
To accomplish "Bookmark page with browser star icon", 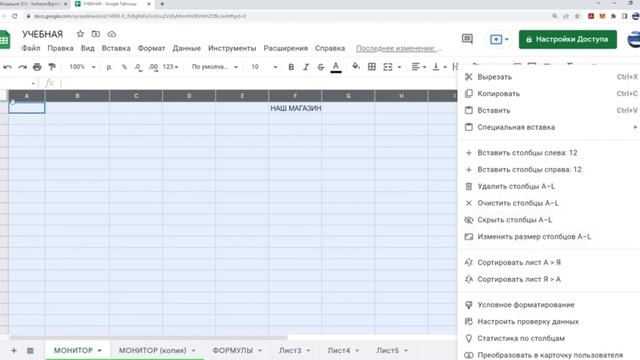I will (x=577, y=16).
